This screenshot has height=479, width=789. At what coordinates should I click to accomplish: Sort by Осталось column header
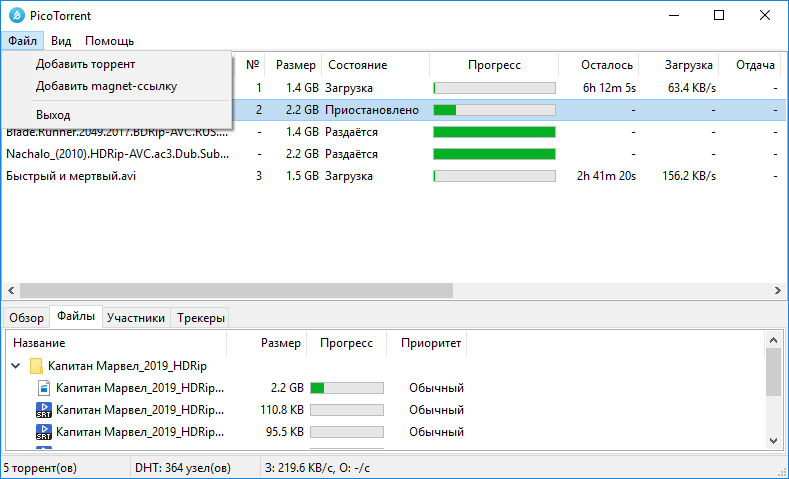(x=599, y=65)
